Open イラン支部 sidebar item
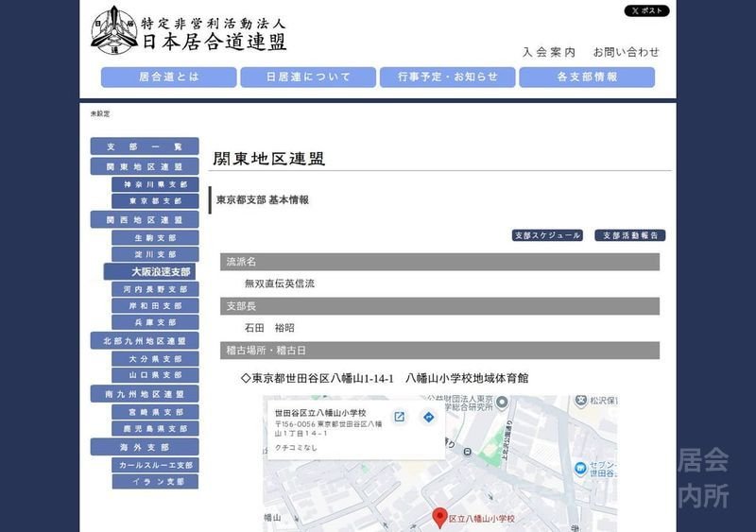 [155, 481]
